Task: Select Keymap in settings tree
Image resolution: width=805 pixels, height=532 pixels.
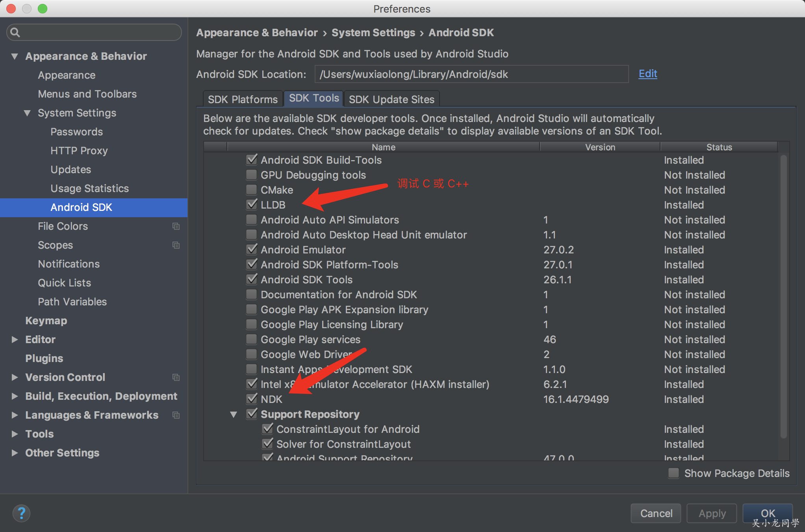Action: [46, 321]
